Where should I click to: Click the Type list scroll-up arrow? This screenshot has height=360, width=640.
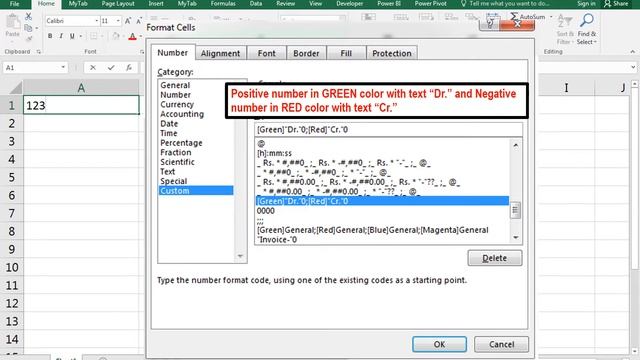pyautogui.click(x=516, y=145)
